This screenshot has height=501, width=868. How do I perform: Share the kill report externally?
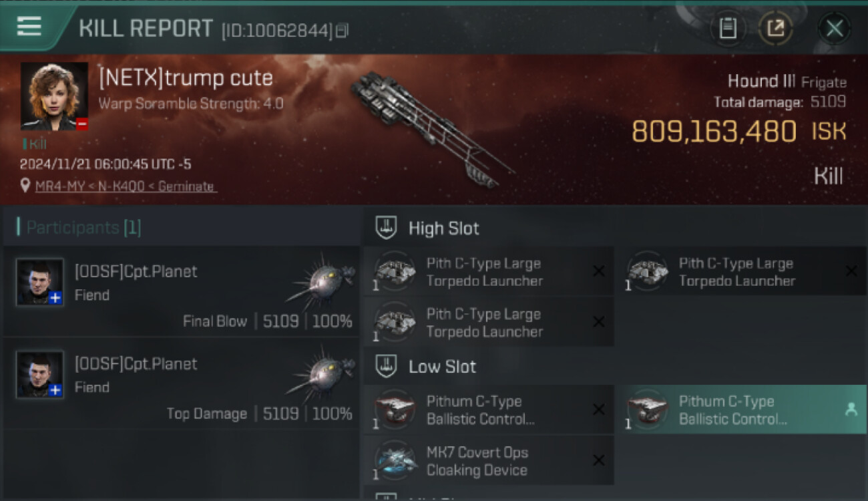tap(775, 28)
